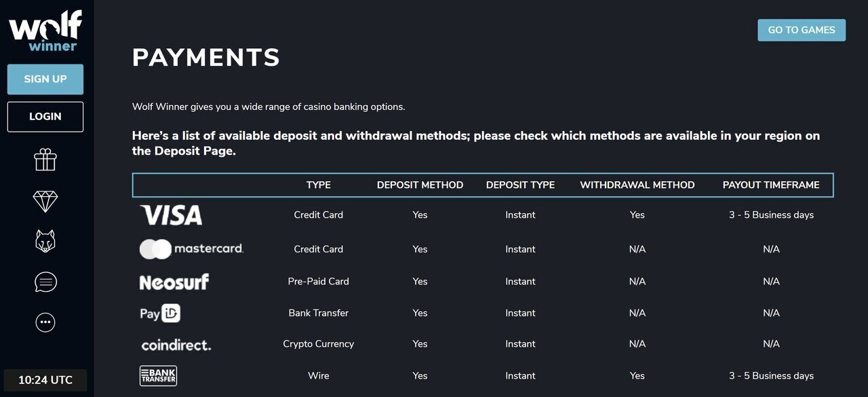This screenshot has height=397, width=868.
Task: Click the Mastercard withdrawal method N/A
Action: coord(637,249)
